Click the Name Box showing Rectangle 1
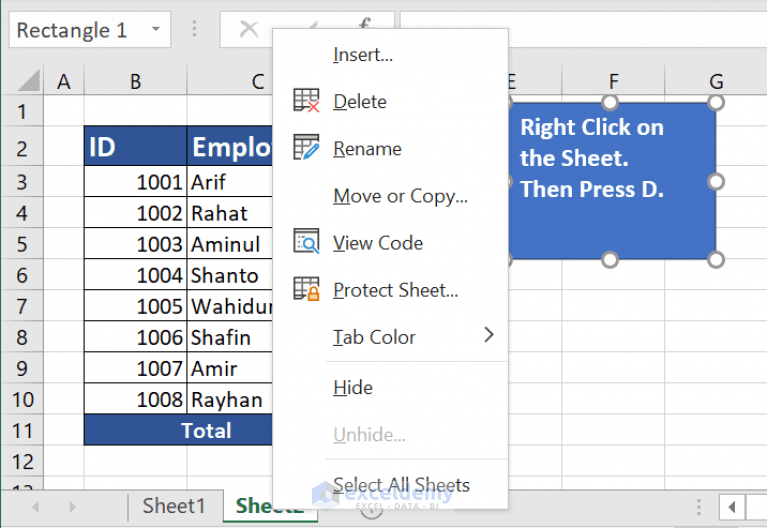This screenshot has height=528, width=767. point(75,30)
